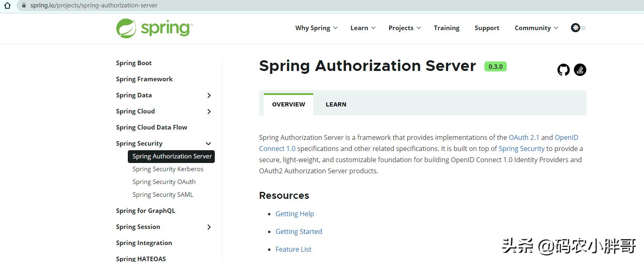Open the project's GitHub repository icon
Screen dimensions: 644x262
[x=563, y=69]
